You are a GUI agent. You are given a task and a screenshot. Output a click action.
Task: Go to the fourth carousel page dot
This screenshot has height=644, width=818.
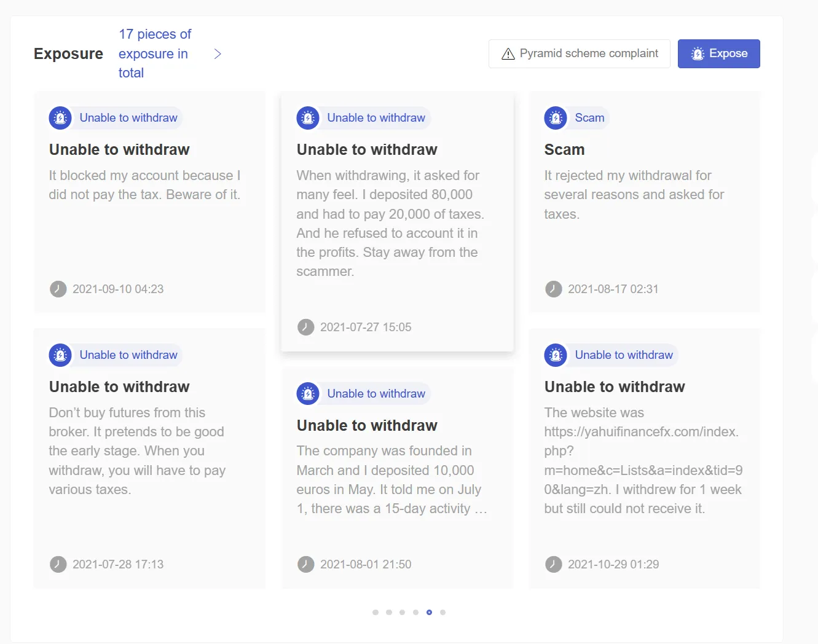(416, 612)
